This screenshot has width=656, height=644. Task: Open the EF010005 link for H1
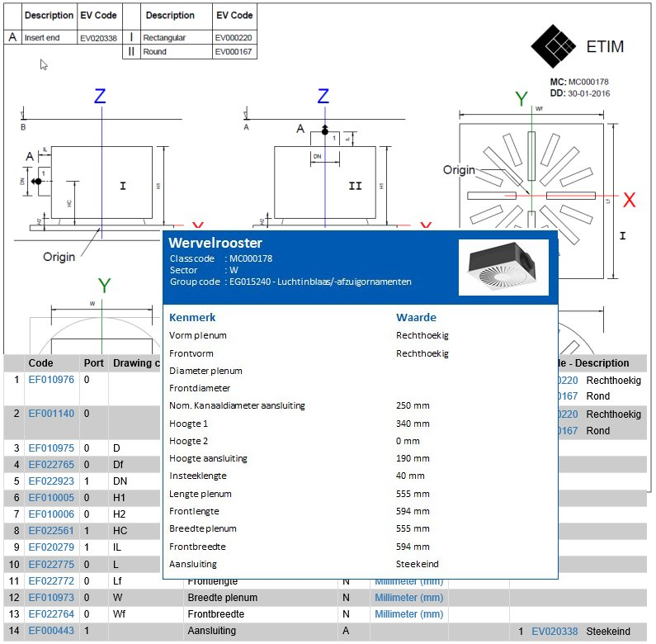pos(51,498)
